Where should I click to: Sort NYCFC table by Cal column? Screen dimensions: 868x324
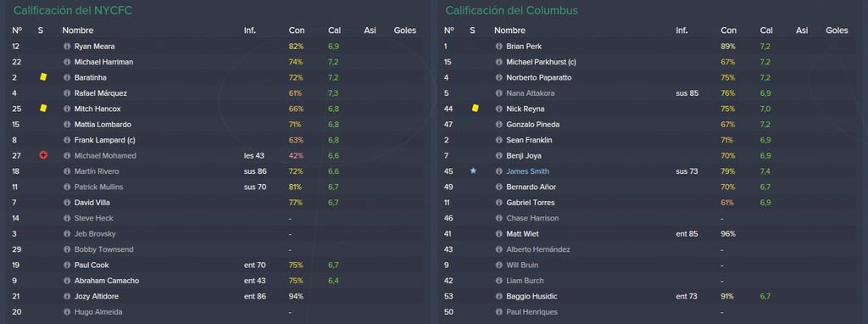tap(334, 31)
